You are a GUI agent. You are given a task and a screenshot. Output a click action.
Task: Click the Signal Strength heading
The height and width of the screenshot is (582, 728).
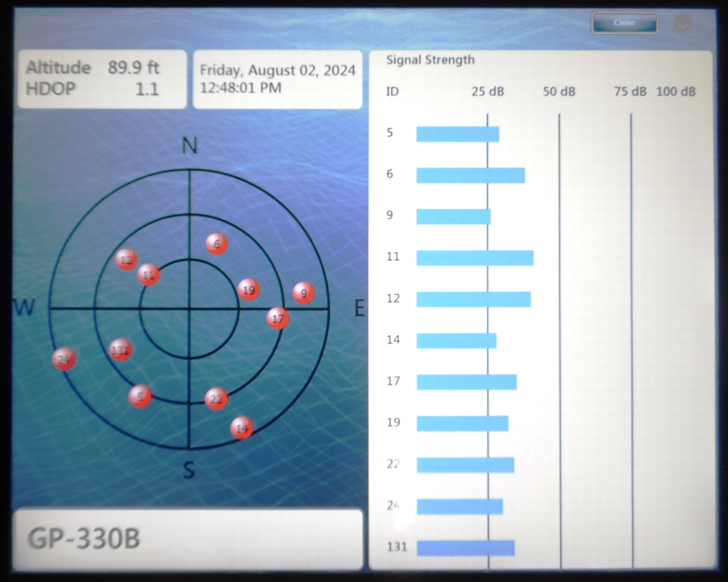point(430,60)
